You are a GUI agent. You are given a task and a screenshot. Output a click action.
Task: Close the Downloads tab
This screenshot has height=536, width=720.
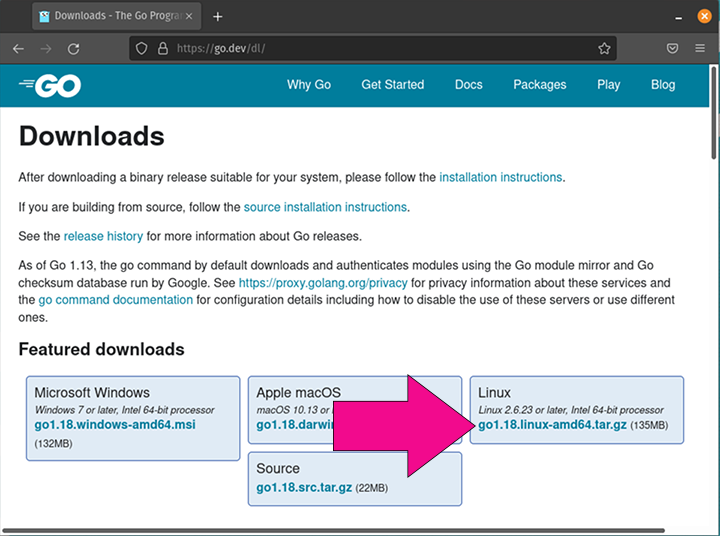(189, 16)
